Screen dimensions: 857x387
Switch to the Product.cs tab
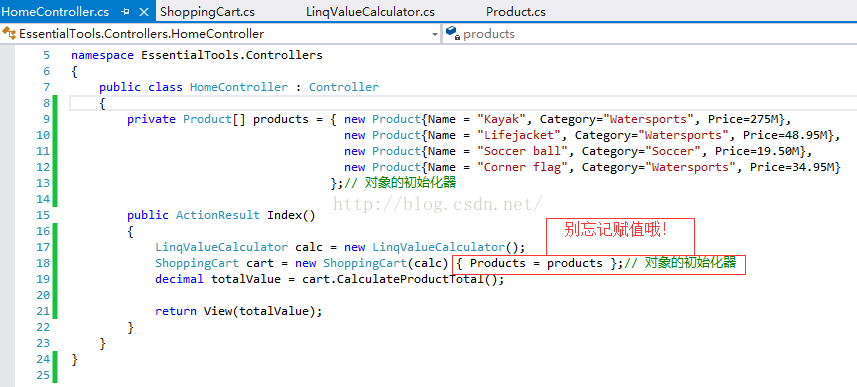point(515,12)
